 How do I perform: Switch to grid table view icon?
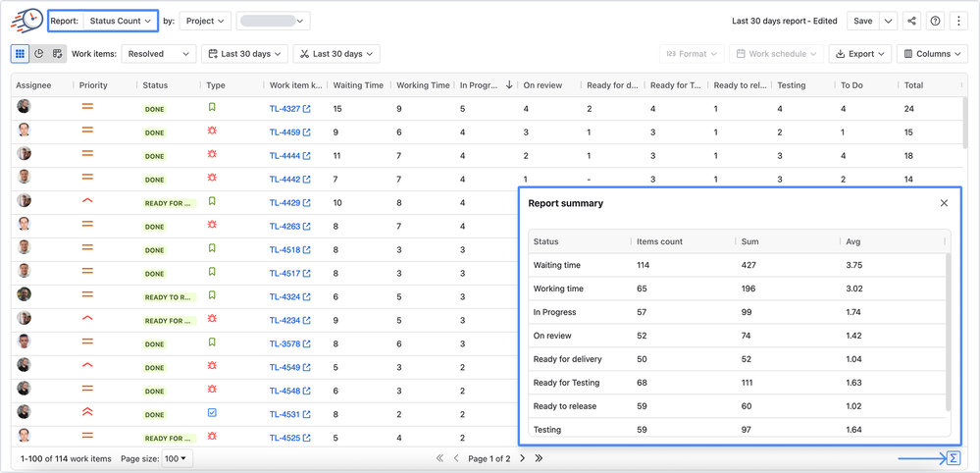[20, 54]
